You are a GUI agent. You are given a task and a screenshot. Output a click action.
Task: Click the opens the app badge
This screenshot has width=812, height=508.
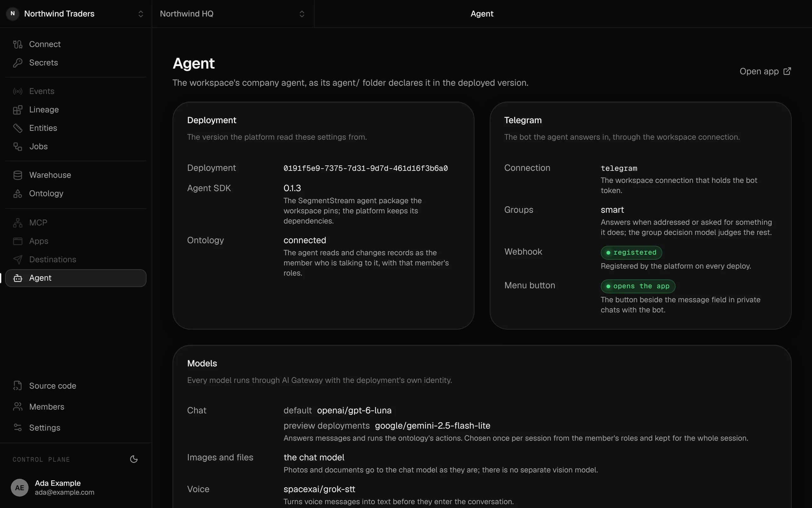(638, 286)
